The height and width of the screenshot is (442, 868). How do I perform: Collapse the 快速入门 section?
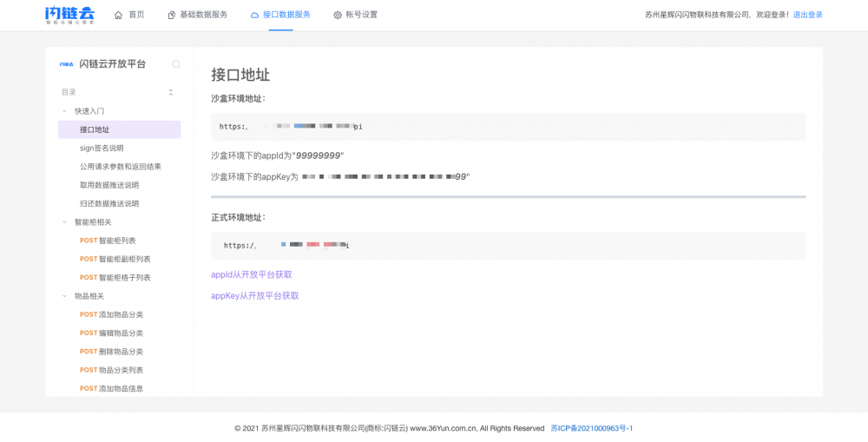(x=64, y=111)
